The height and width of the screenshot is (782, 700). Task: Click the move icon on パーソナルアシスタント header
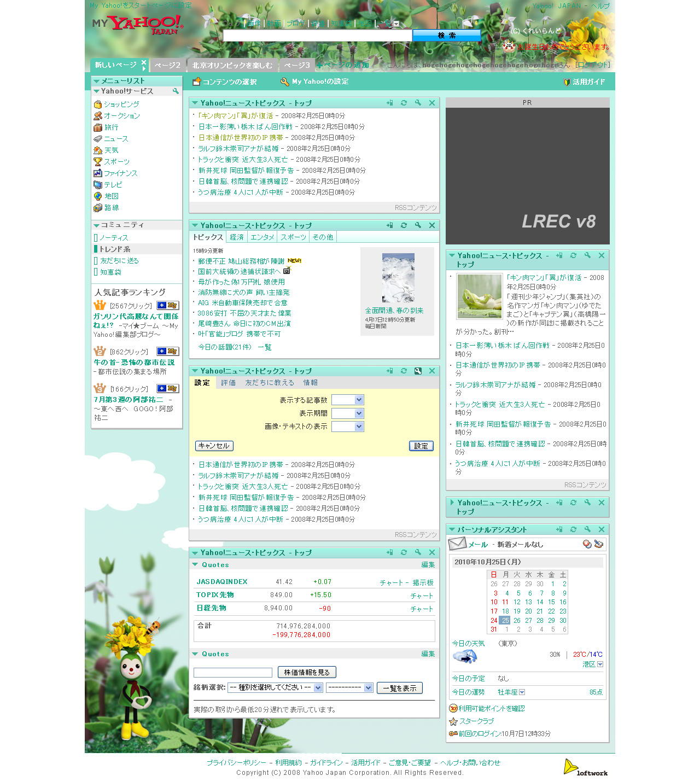click(559, 529)
